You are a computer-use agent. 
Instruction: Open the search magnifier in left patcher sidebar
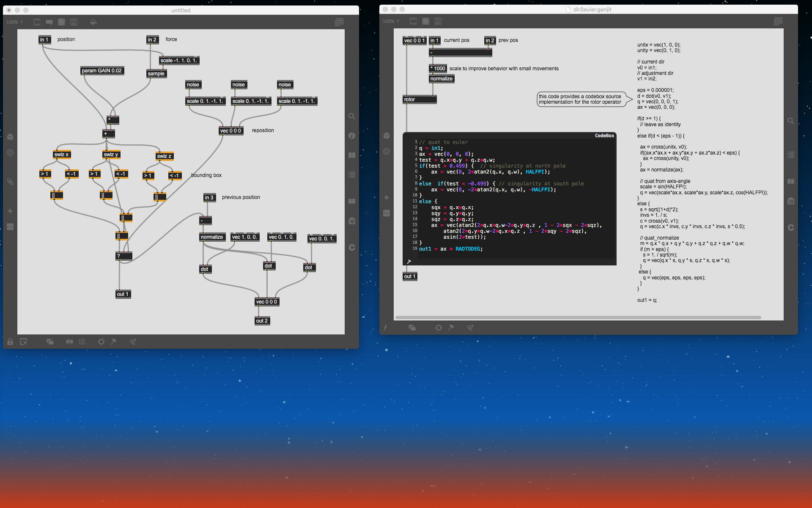pos(352,116)
